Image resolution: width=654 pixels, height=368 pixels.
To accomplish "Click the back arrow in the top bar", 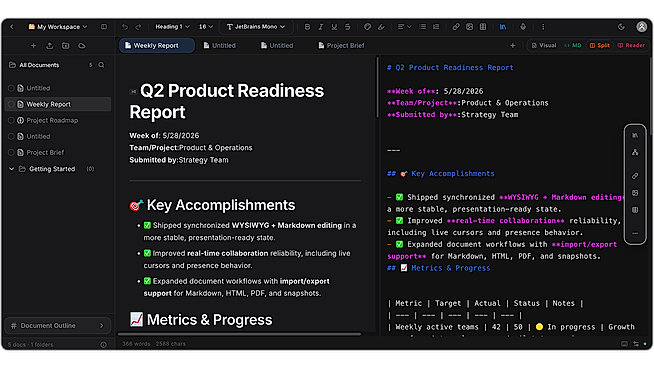I will [x=12, y=27].
